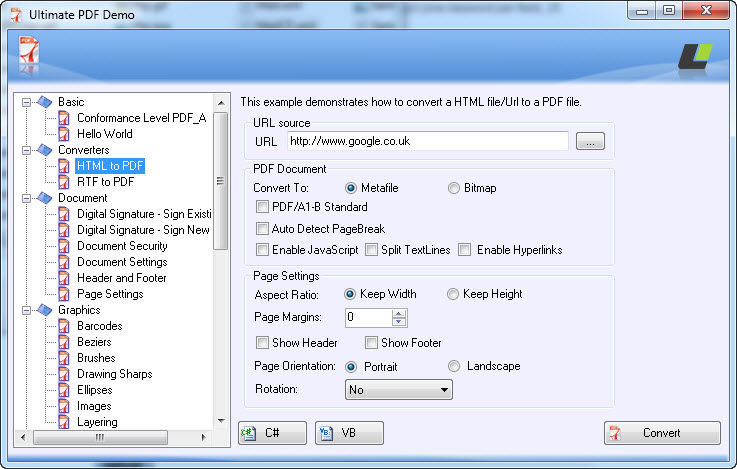Click the PDF icon beside RTF to PDF

pyautogui.click(x=64, y=182)
